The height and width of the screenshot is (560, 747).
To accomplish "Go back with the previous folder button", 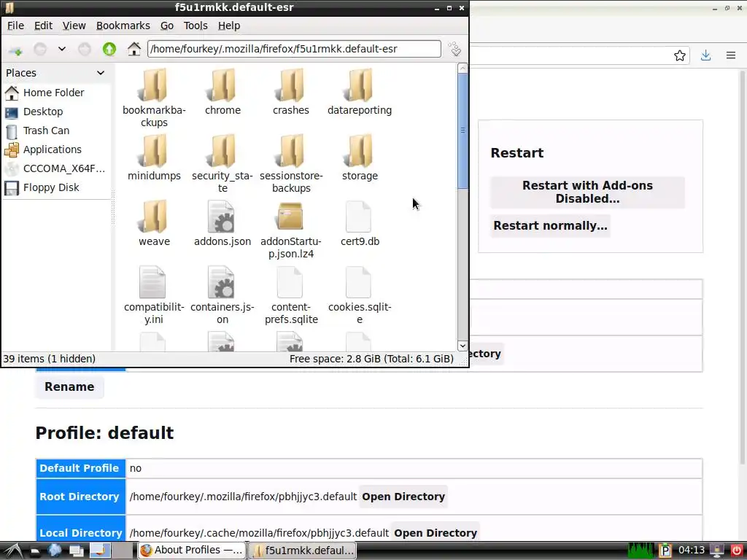I will tap(40, 49).
